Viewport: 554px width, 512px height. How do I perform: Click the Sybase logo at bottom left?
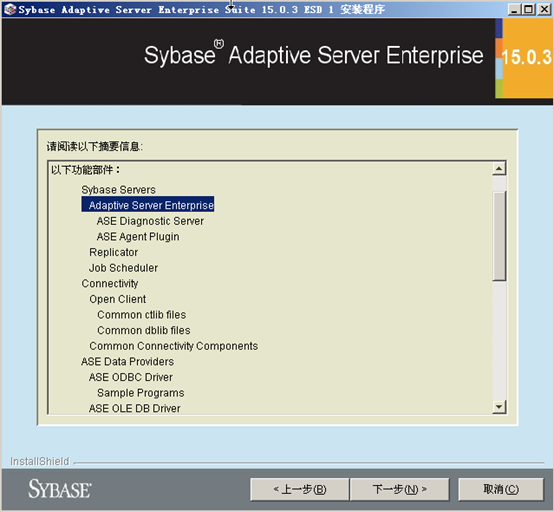coord(59,489)
